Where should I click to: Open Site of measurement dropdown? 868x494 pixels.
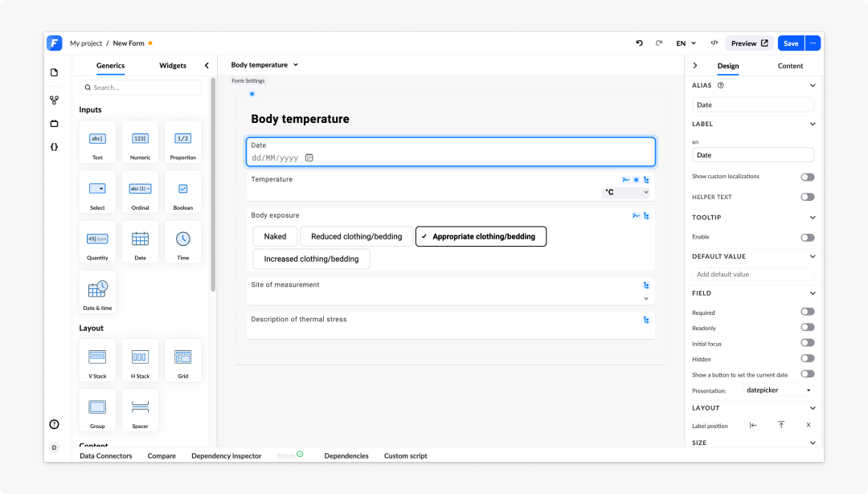tap(646, 299)
